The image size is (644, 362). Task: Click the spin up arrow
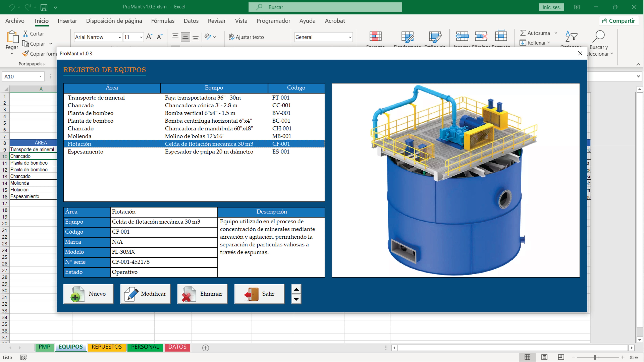(x=296, y=289)
